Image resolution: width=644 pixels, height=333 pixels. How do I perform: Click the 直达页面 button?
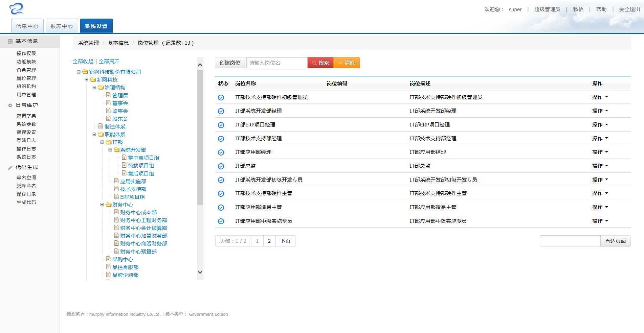point(615,241)
